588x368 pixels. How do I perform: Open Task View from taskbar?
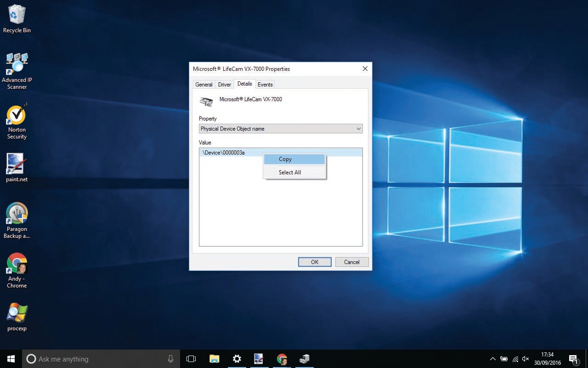[191, 359]
